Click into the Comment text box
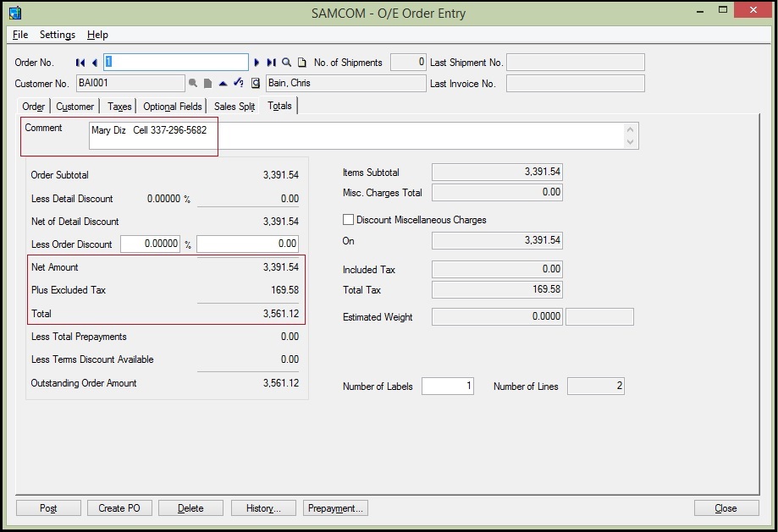The width and height of the screenshot is (778, 532). click(364, 135)
